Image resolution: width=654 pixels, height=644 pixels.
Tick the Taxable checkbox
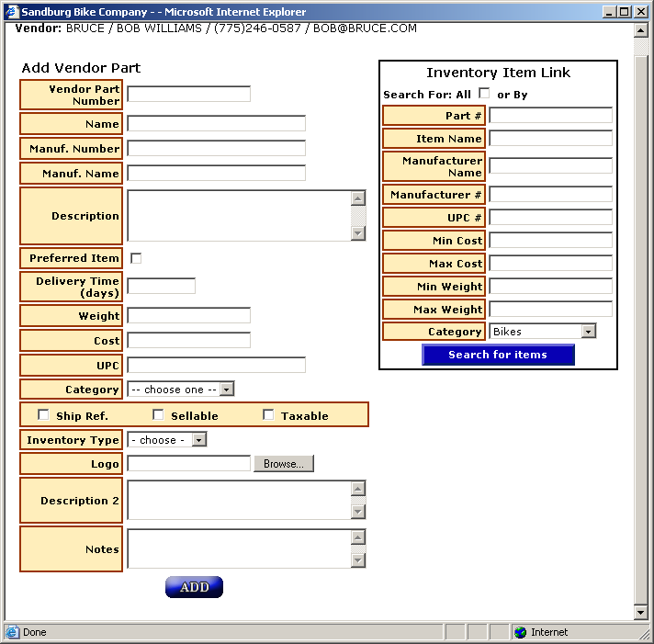coord(268,415)
